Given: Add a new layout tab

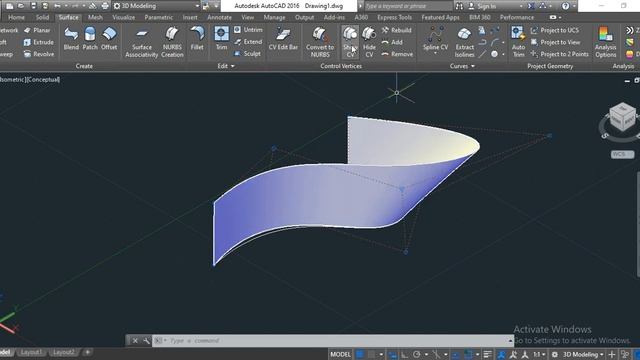Looking at the screenshot, I should coord(87,352).
